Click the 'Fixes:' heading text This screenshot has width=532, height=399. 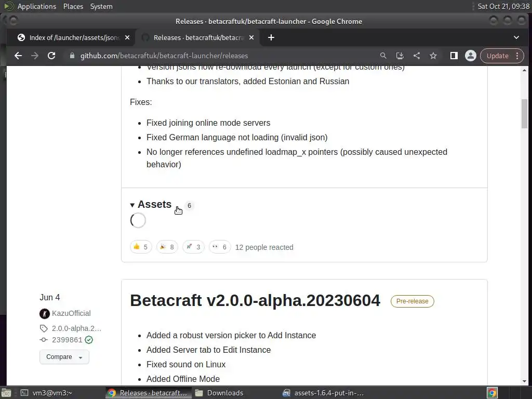(x=141, y=102)
